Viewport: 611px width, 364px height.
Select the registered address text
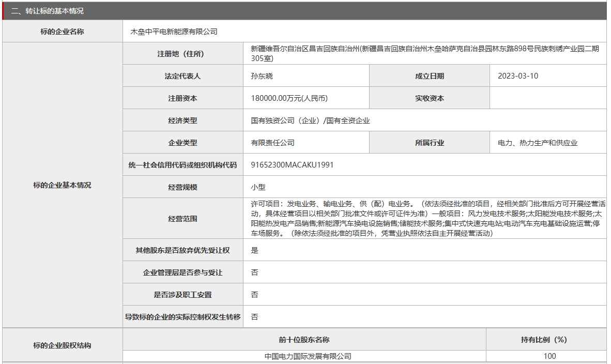point(425,53)
